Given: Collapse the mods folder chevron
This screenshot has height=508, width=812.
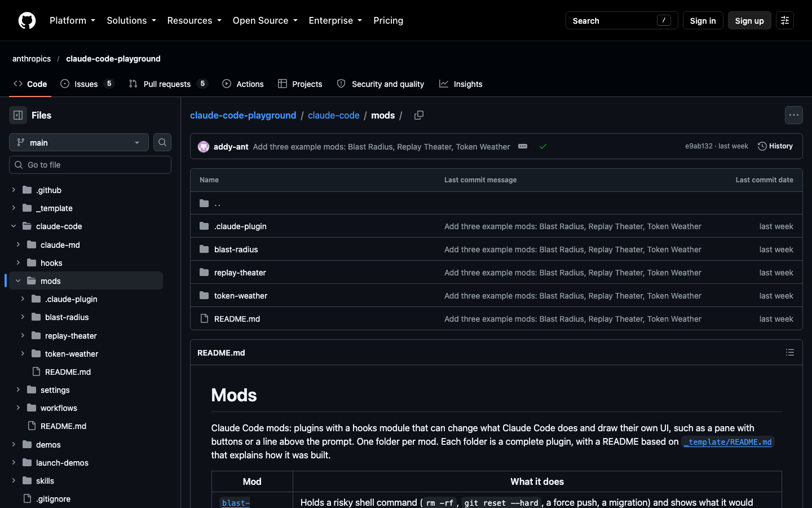Looking at the screenshot, I should tap(18, 281).
